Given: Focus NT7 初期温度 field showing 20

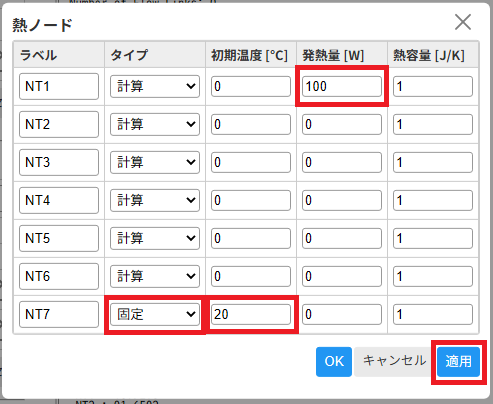Looking at the screenshot, I should coord(251,314).
